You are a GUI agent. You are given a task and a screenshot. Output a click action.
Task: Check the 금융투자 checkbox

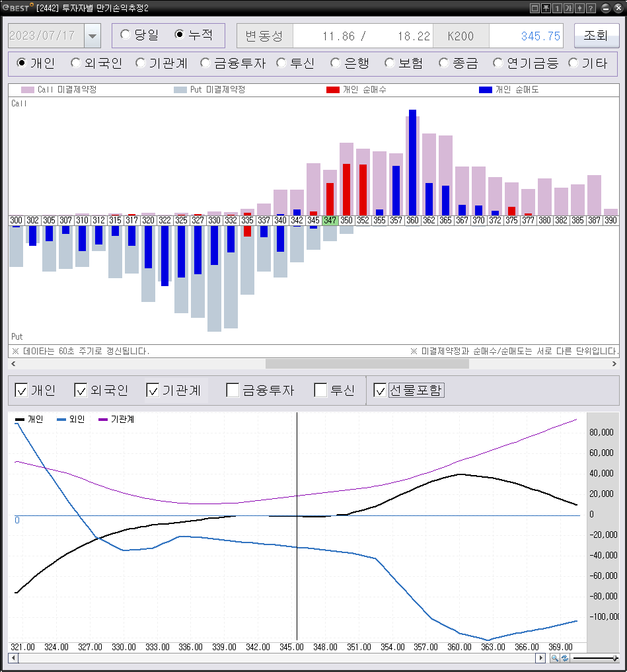(x=233, y=390)
